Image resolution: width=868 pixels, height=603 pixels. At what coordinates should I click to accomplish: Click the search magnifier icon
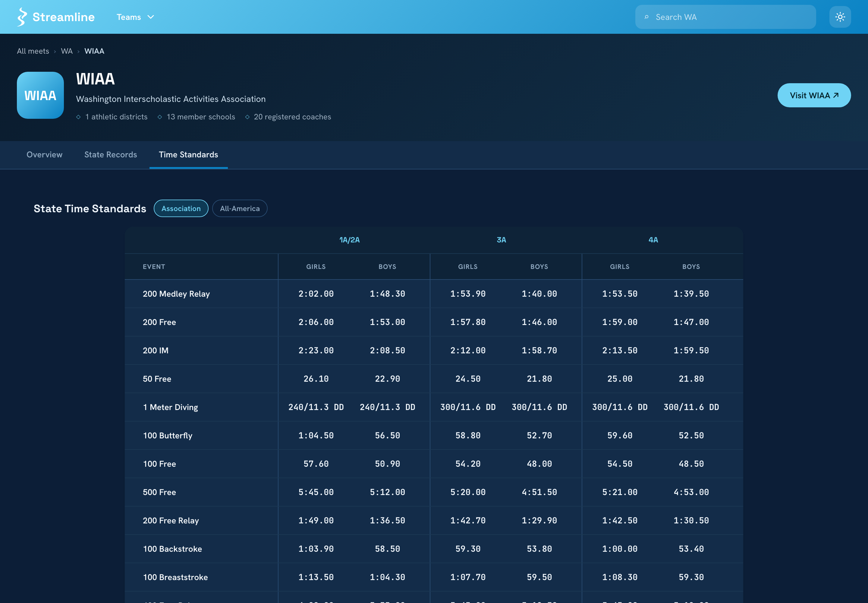pos(647,17)
